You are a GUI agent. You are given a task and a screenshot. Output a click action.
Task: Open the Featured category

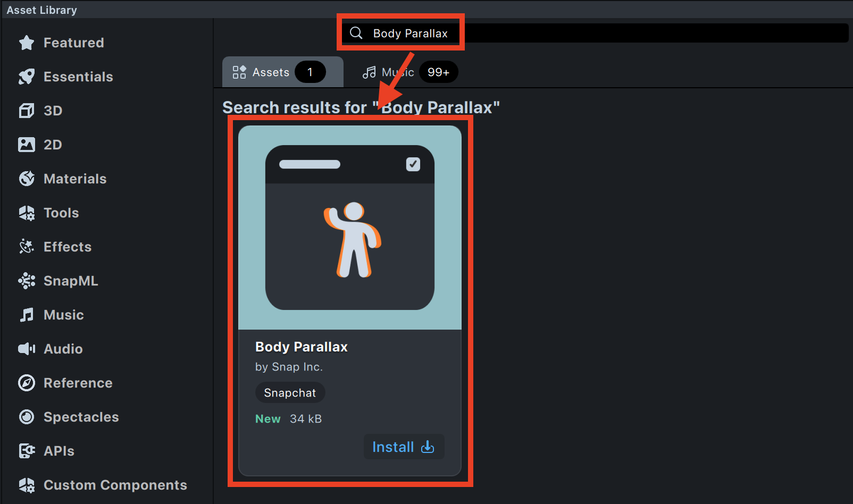(61, 43)
